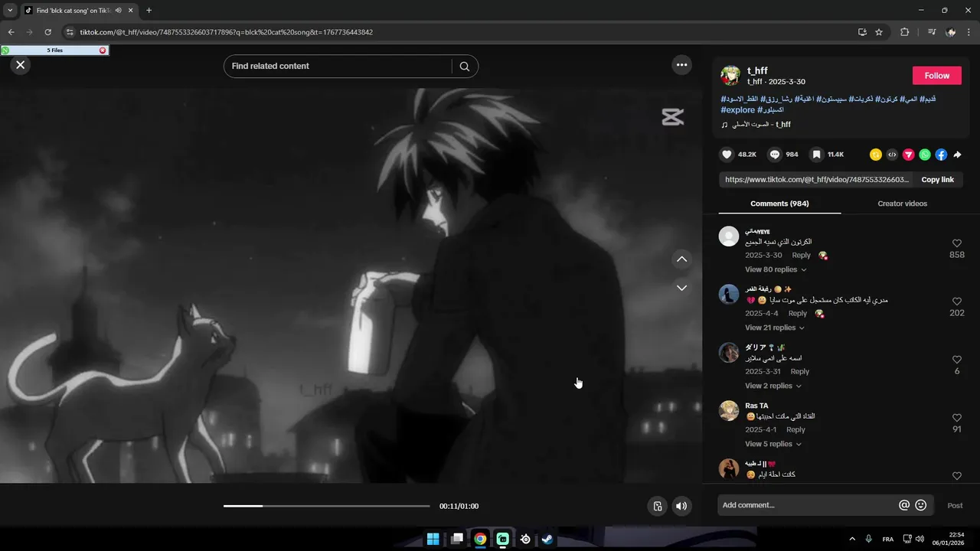Bookmark this page with star icon
980x551 pixels.
tap(879, 32)
